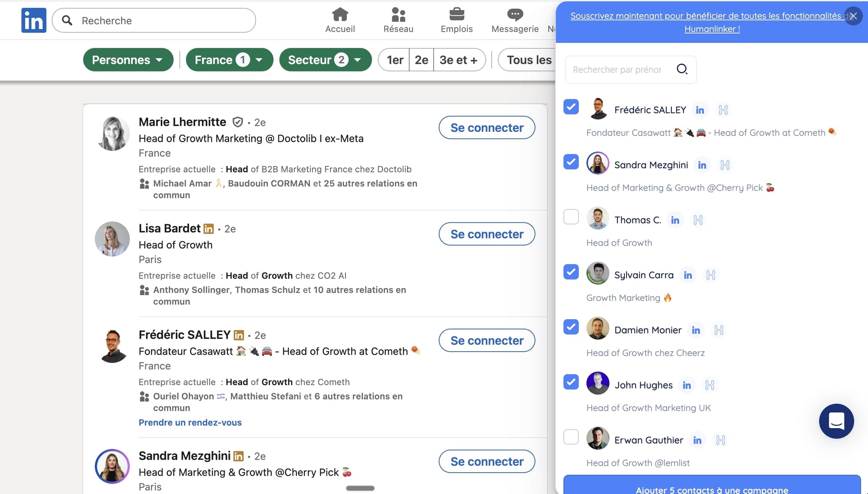Expand the Personnes filter dropdown
The width and height of the screenshot is (868, 494).
[128, 60]
